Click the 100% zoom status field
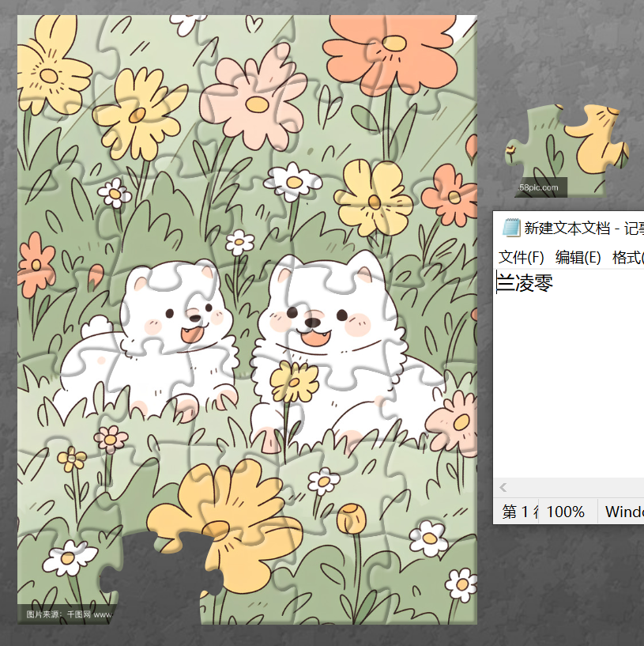Screen dimensions: 644x646 coord(566,512)
